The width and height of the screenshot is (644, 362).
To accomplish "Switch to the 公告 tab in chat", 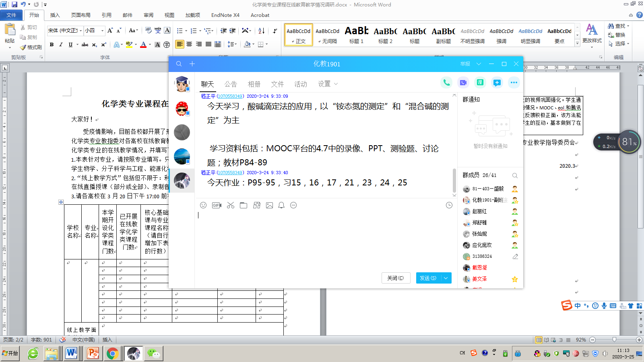I will pos(231,84).
